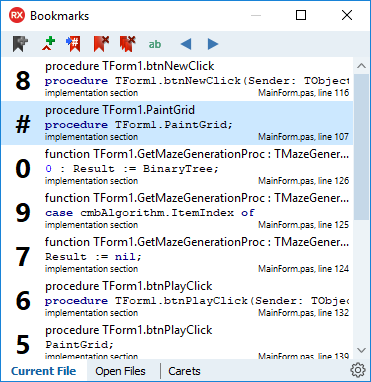
Task: Go to previous bookmark with left arrow
Action: pos(186,44)
